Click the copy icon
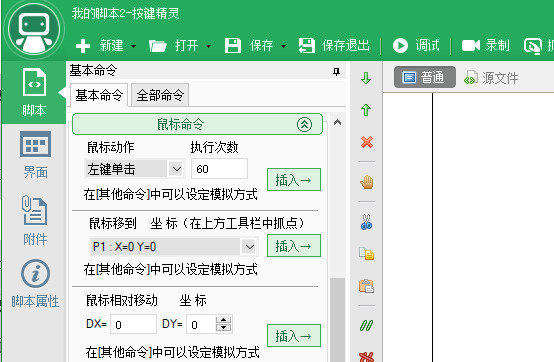The height and width of the screenshot is (362, 554). tap(366, 254)
